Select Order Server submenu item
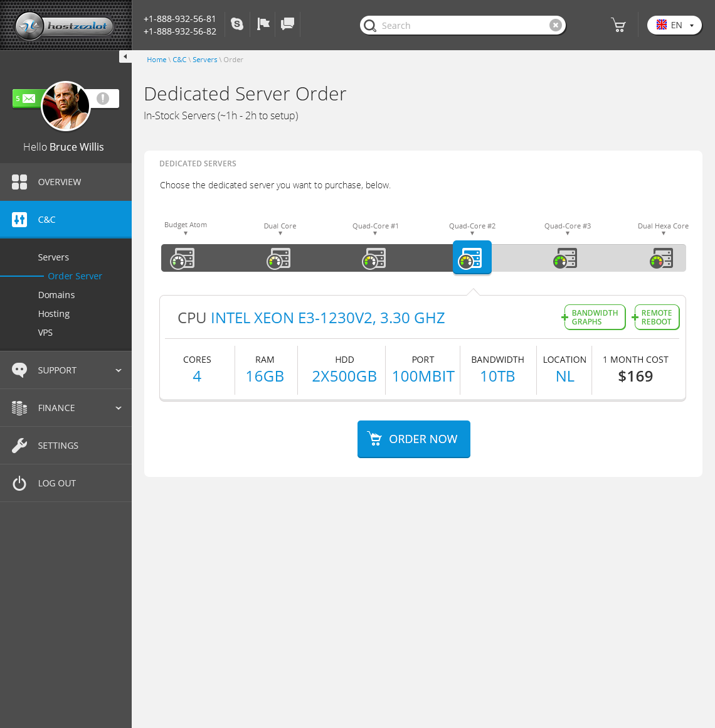715x728 pixels. [x=75, y=276]
